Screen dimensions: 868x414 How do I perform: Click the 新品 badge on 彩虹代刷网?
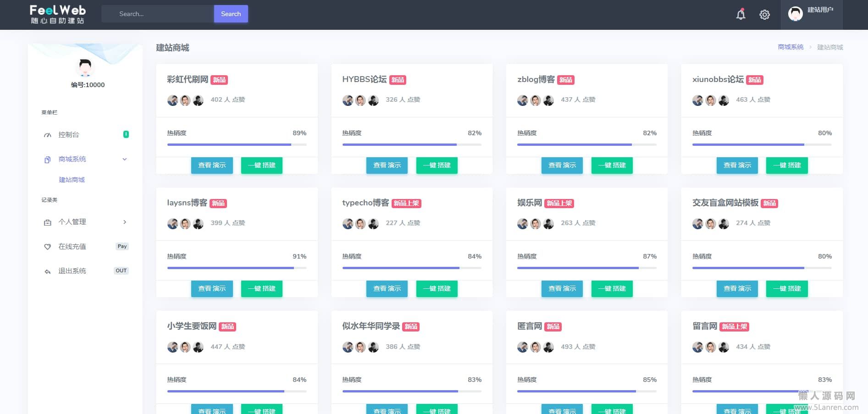pyautogui.click(x=219, y=80)
